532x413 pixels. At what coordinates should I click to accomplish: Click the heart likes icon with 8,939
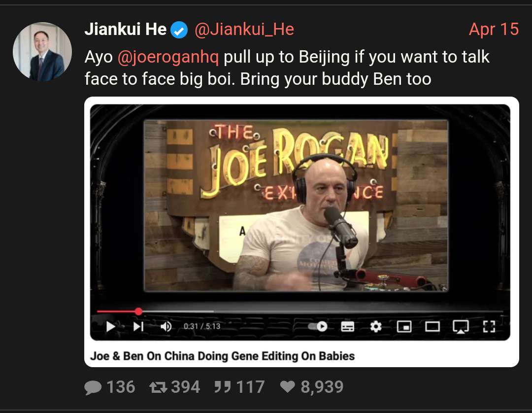(x=287, y=386)
